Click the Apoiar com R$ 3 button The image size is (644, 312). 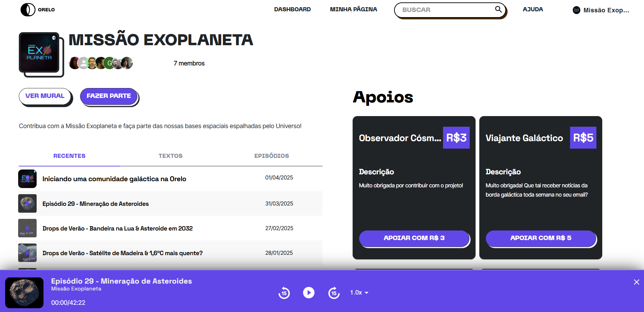point(414,238)
